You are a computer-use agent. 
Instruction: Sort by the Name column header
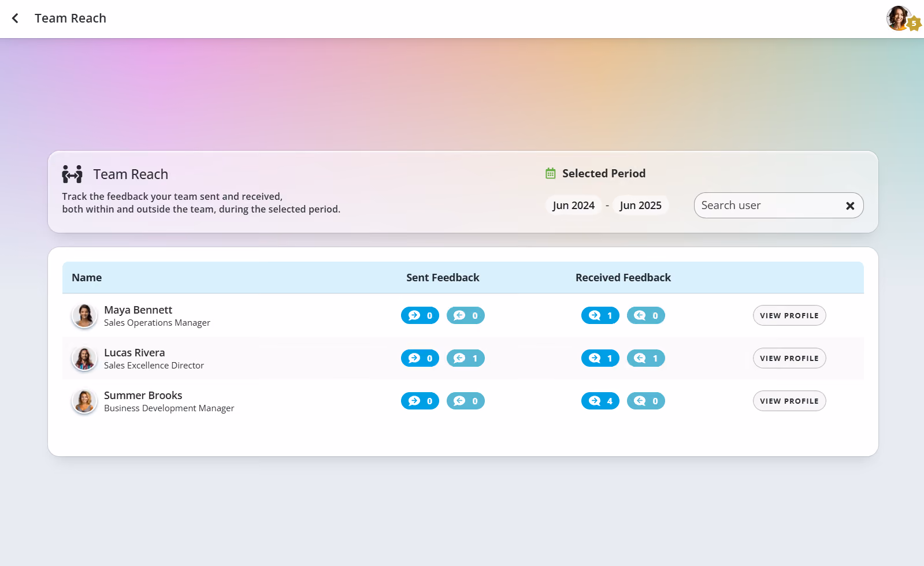click(x=87, y=277)
